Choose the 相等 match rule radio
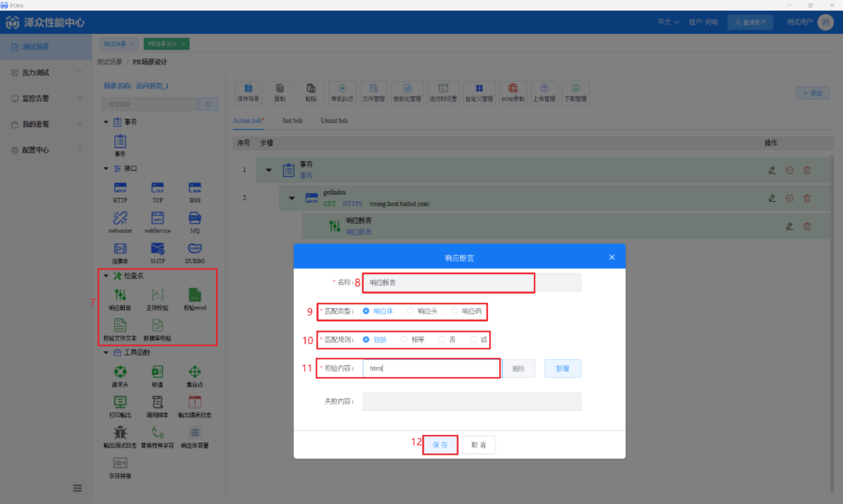Screen dimensions: 843x504 [x=404, y=339]
